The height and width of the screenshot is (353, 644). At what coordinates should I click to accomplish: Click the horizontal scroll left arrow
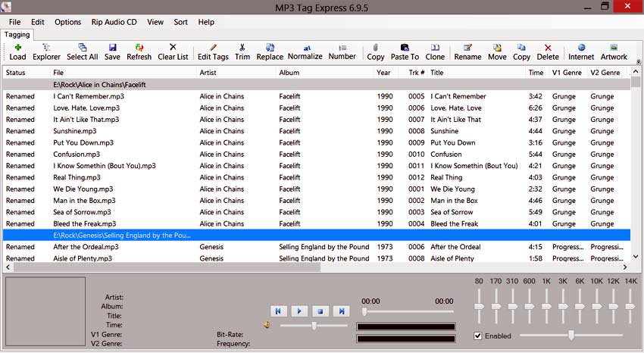point(8,267)
